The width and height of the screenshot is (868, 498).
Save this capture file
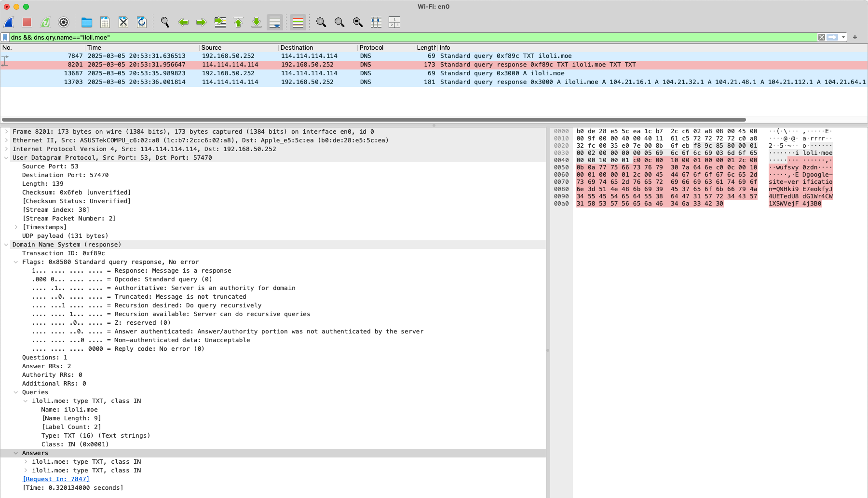(x=105, y=22)
